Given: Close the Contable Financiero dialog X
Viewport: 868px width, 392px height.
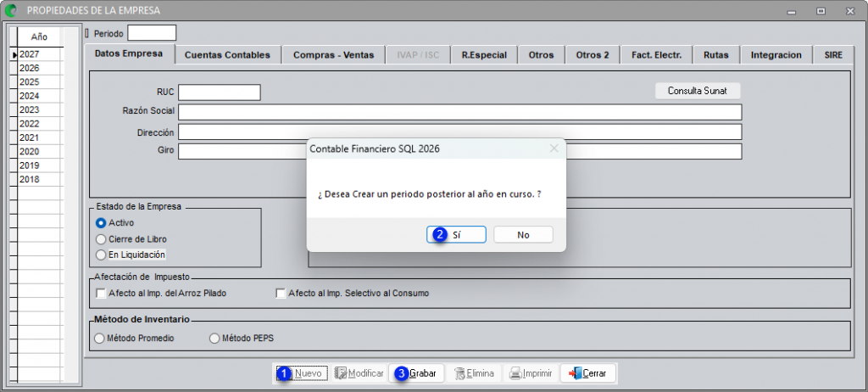Looking at the screenshot, I should tap(554, 148).
